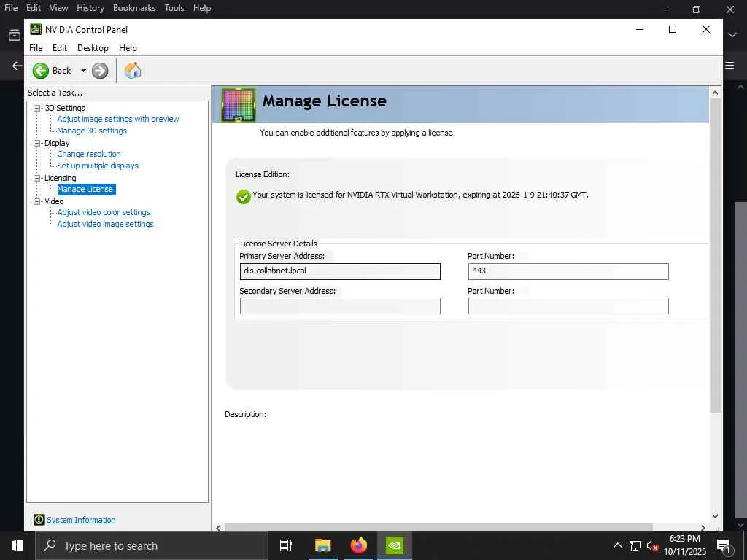Image resolution: width=747 pixels, height=560 pixels.
Task: Open the notification center icon
Action: [724, 545]
